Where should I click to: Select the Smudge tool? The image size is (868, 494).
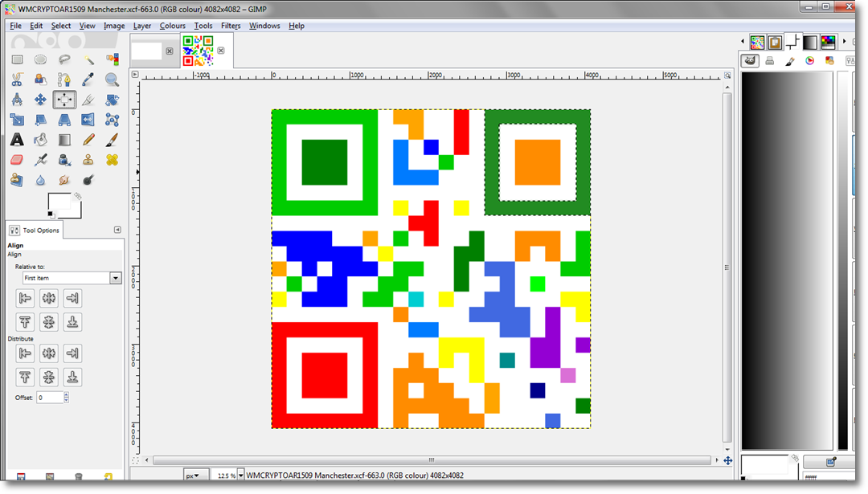(64, 180)
